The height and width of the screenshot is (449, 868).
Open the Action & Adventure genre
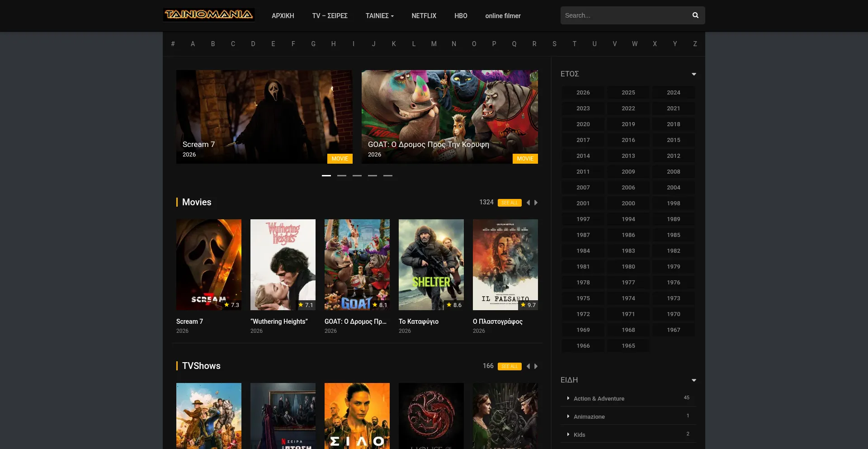(x=599, y=398)
